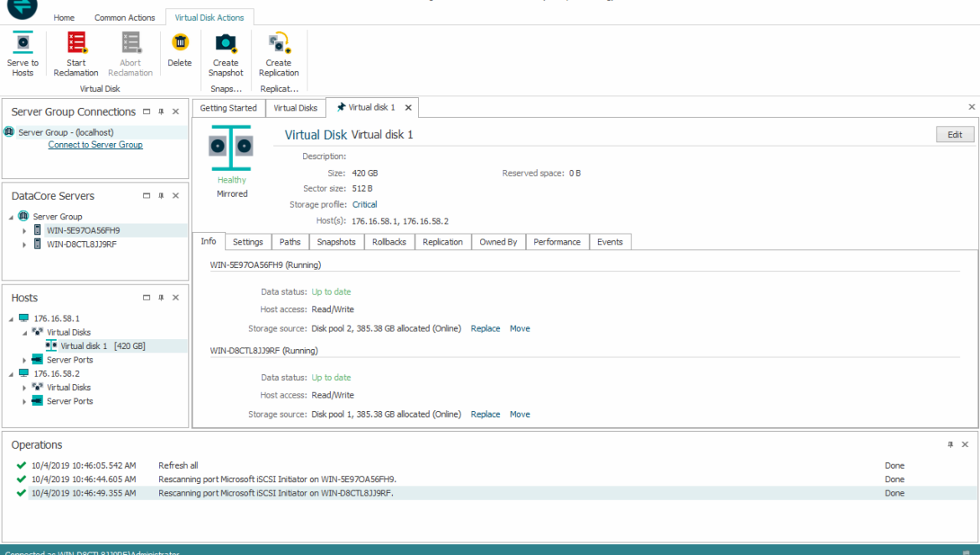Select the rescanning WIN-D8CTL8JJ9RF operation row
Image resolution: width=980 pixels, height=555 pixels.
[x=496, y=493]
